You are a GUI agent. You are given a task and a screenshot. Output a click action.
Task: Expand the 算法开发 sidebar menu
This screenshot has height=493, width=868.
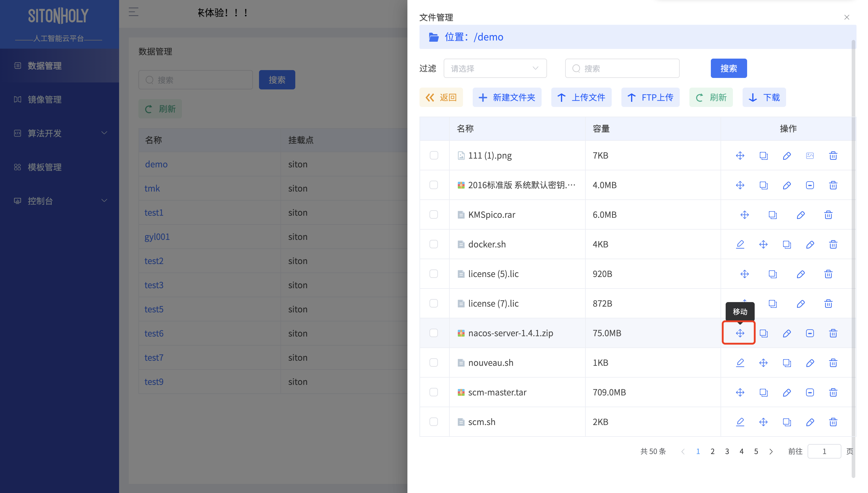(x=60, y=133)
